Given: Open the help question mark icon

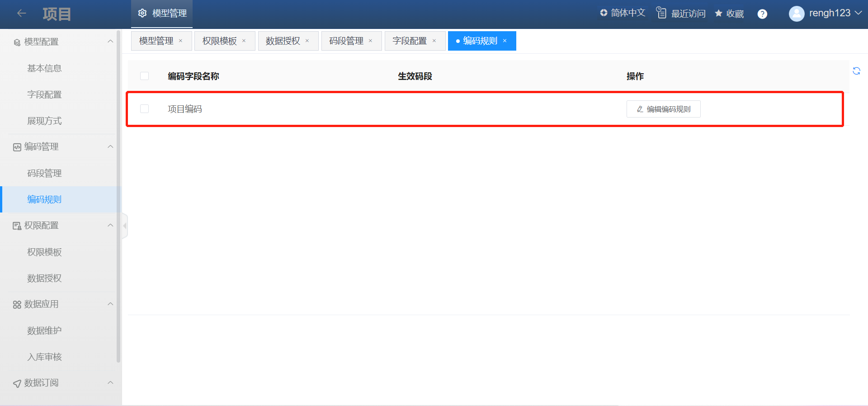Looking at the screenshot, I should (762, 14).
